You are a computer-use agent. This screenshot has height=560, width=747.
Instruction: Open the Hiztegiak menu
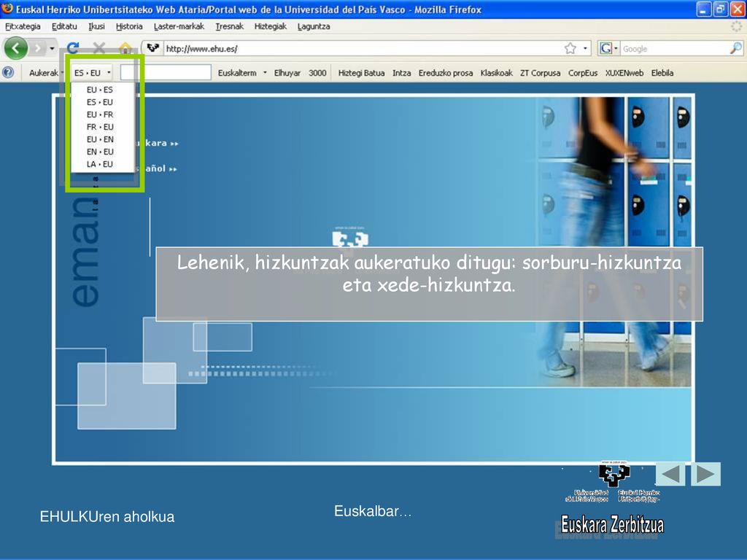[x=270, y=26]
